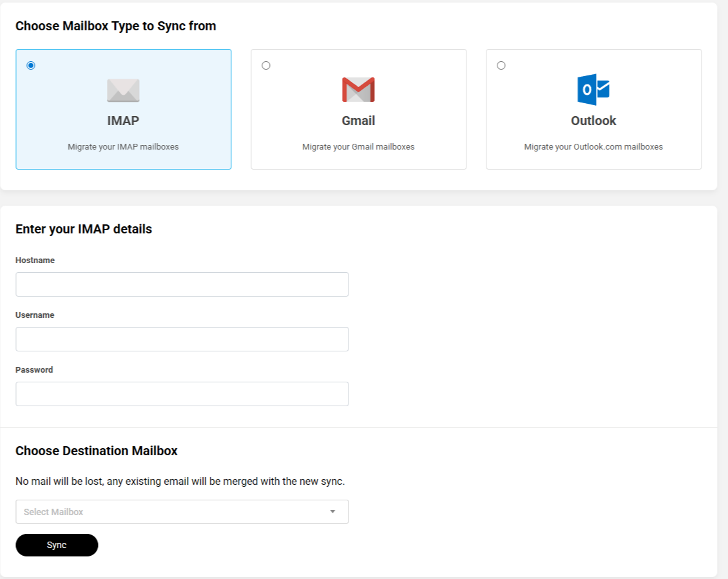Image resolution: width=728 pixels, height=579 pixels.
Task: Click the IMAP envelope icon
Action: (x=123, y=90)
